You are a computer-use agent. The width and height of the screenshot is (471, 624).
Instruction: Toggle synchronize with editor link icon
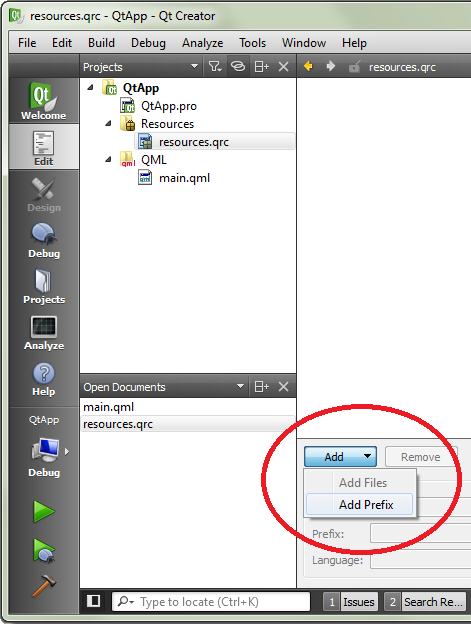(238, 66)
